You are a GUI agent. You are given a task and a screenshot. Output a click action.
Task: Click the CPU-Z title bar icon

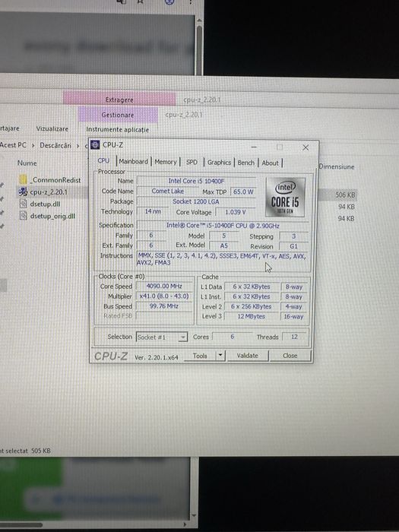tap(95, 145)
